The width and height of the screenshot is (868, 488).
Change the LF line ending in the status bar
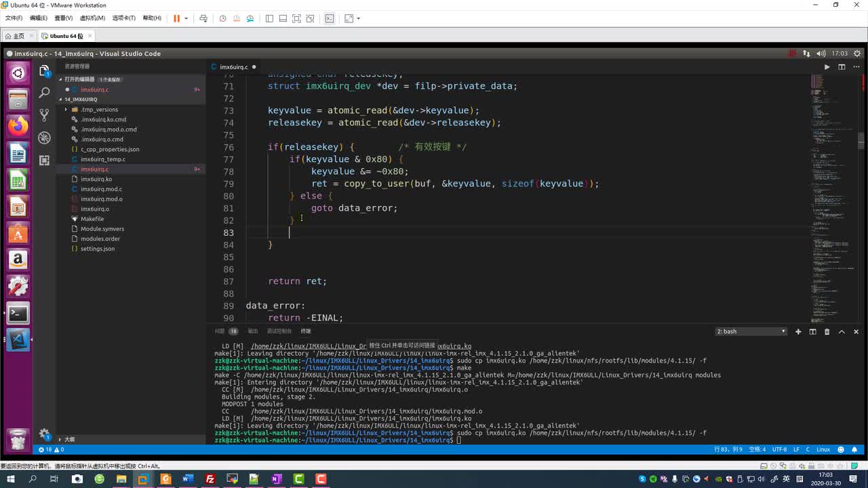coord(797,449)
